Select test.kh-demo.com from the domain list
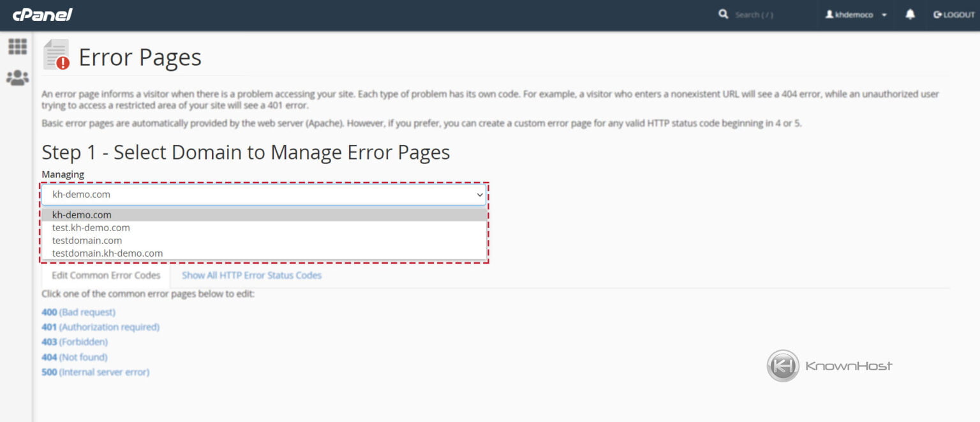980x422 pixels. 91,227
